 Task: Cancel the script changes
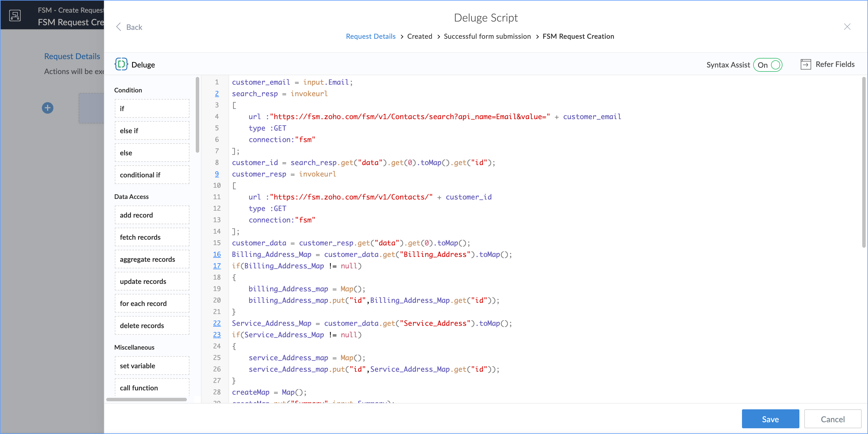click(832, 419)
